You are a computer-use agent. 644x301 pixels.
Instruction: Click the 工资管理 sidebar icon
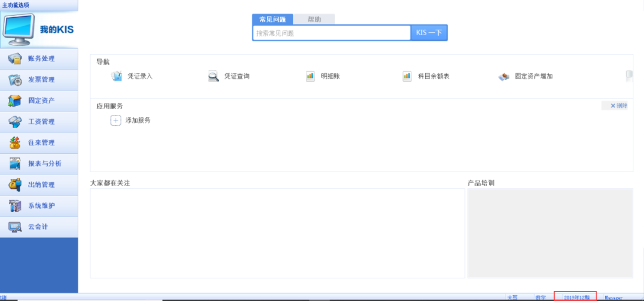coord(15,122)
